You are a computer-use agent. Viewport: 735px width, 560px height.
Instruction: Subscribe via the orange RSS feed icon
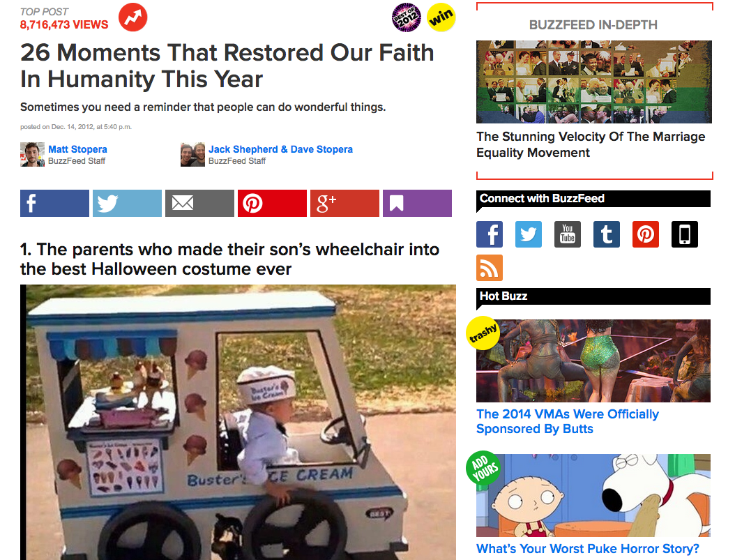click(x=490, y=268)
